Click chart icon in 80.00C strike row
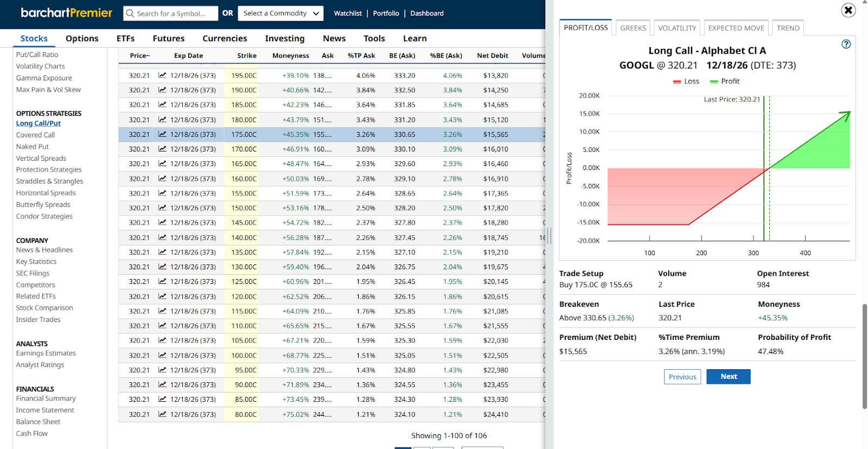 coord(162,414)
